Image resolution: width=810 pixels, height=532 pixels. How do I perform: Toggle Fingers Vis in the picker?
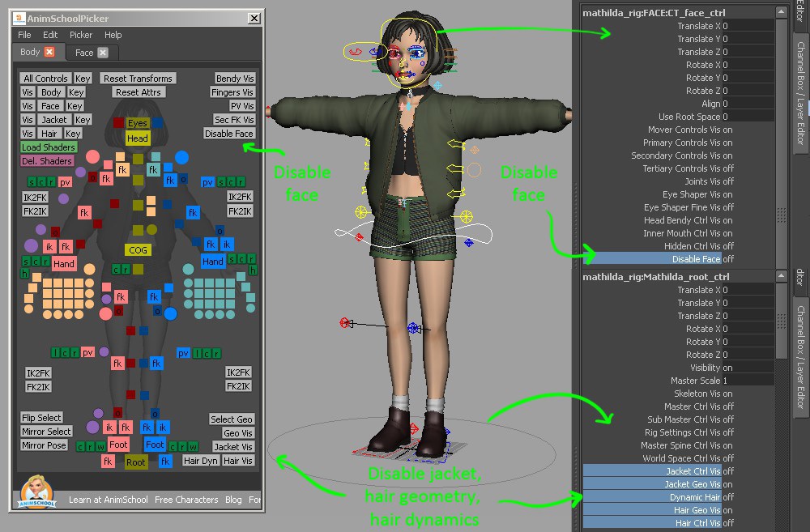point(232,92)
